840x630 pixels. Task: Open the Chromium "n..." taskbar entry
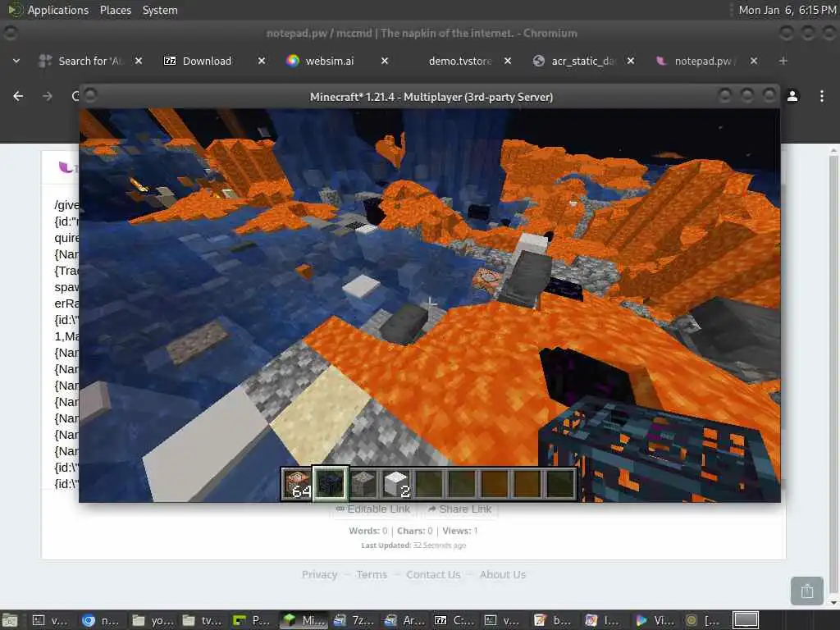click(101, 620)
